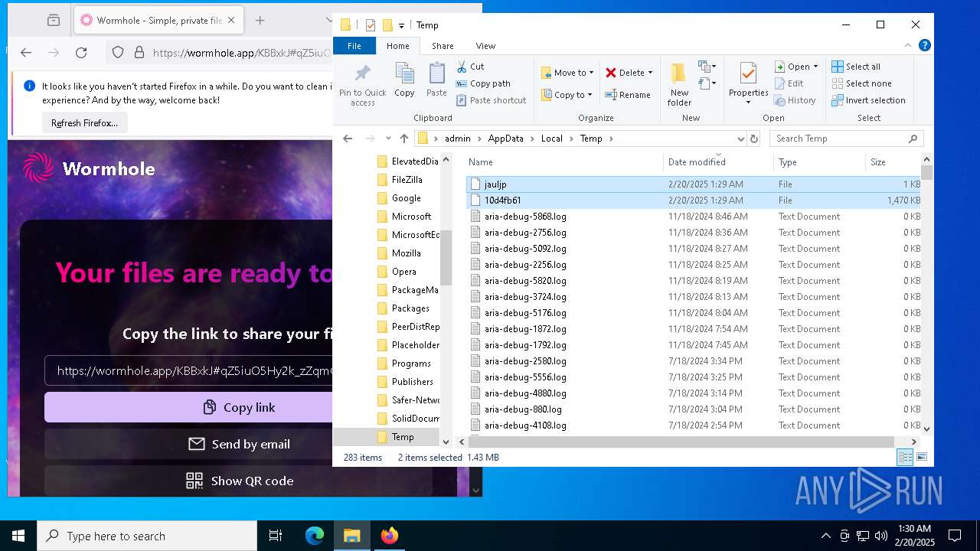This screenshot has height=551, width=980.
Task: Click the horizontal scrollbar in file list
Action: (681, 442)
